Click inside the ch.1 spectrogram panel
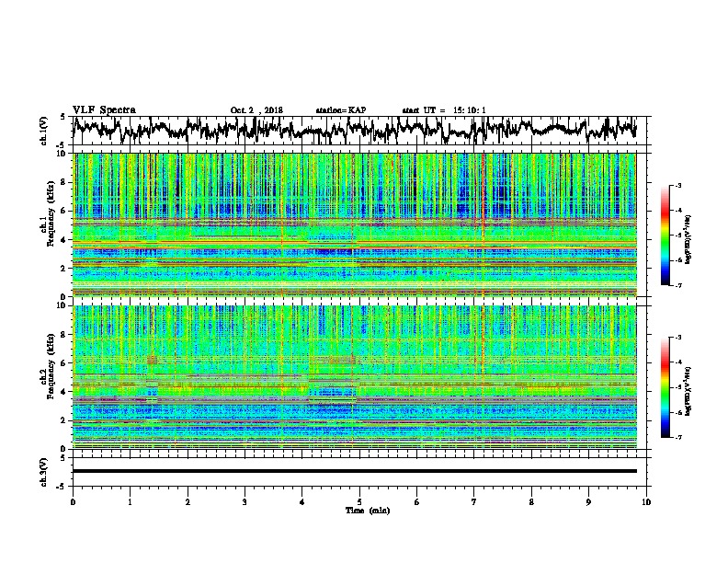The image size is (728, 563). click(355, 224)
